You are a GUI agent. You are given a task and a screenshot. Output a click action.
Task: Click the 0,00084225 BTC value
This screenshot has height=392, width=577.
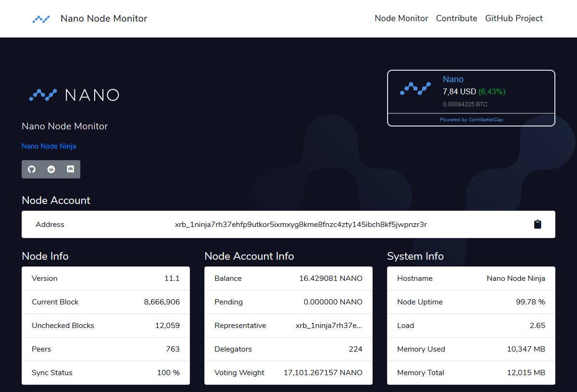pyautogui.click(x=465, y=104)
